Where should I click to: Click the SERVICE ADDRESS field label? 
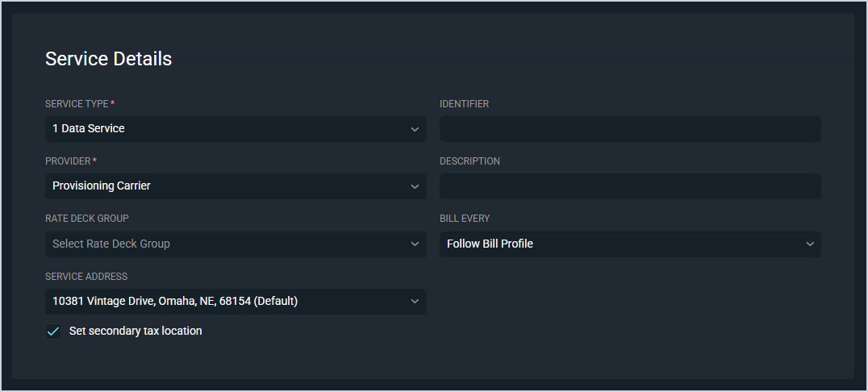pos(86,277)
